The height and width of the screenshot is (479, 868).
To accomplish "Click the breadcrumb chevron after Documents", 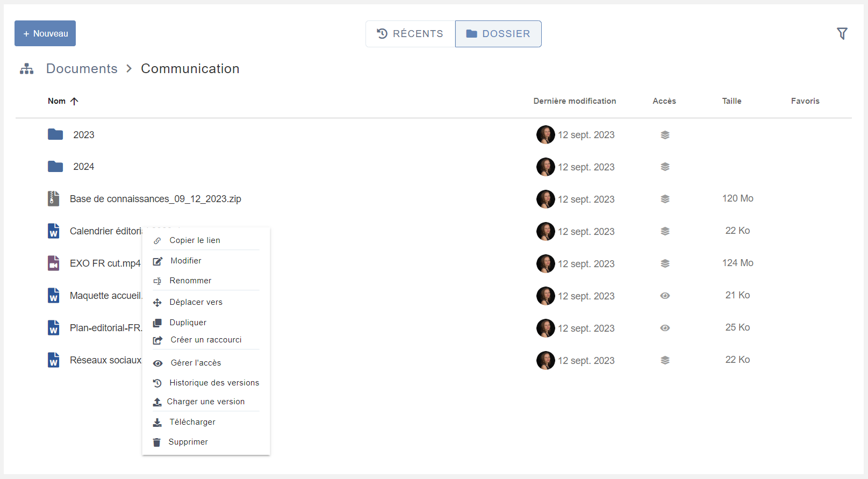I will pyautogui.click(x=129, y=69).
